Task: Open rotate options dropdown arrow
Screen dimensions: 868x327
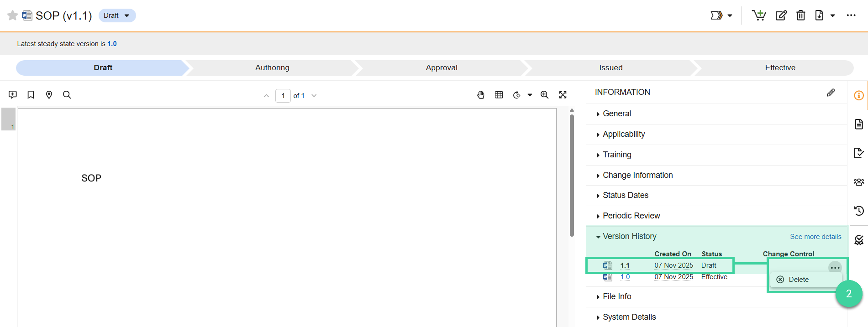Action: (x=530, y=95)
